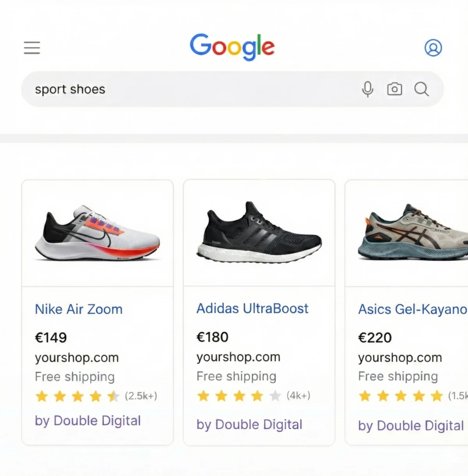The image size is (468, 476).
Task: Click the magnifying glass search icon
Action: pos(422,89)
